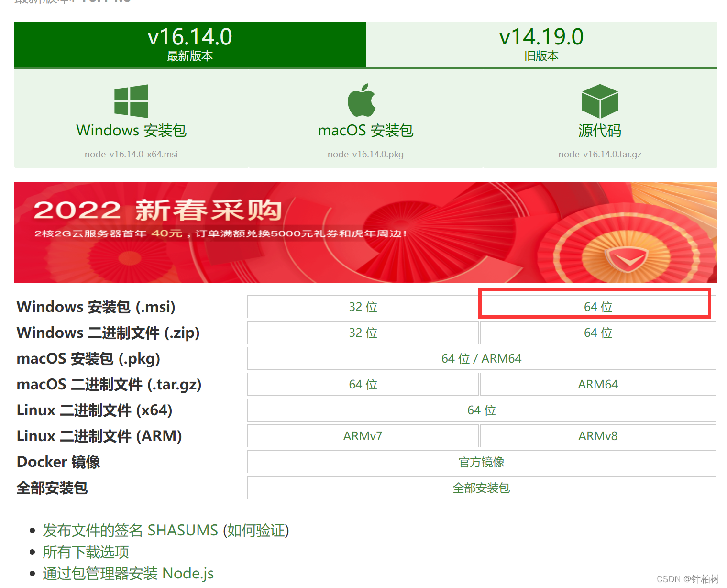Screen dimensions: 727x588
Task: Download ARM64 macOS binary (.tar.gz)
Action: point(598,384)
